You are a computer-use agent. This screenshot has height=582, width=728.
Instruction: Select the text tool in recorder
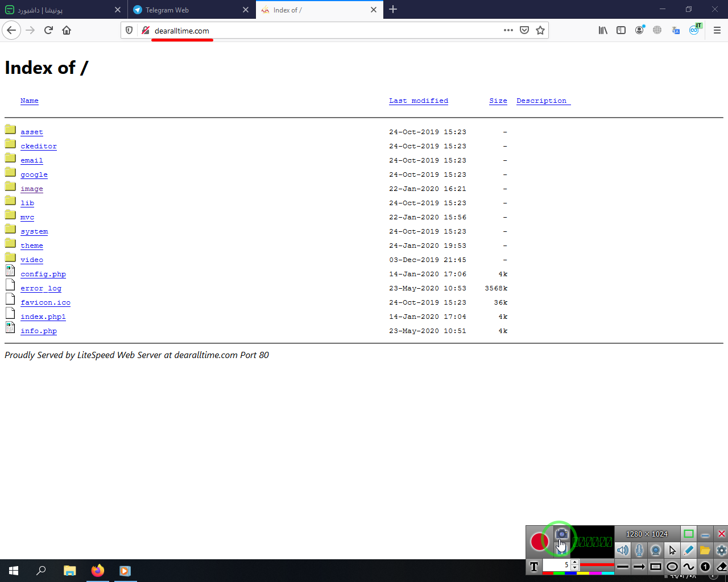[534, 566]
